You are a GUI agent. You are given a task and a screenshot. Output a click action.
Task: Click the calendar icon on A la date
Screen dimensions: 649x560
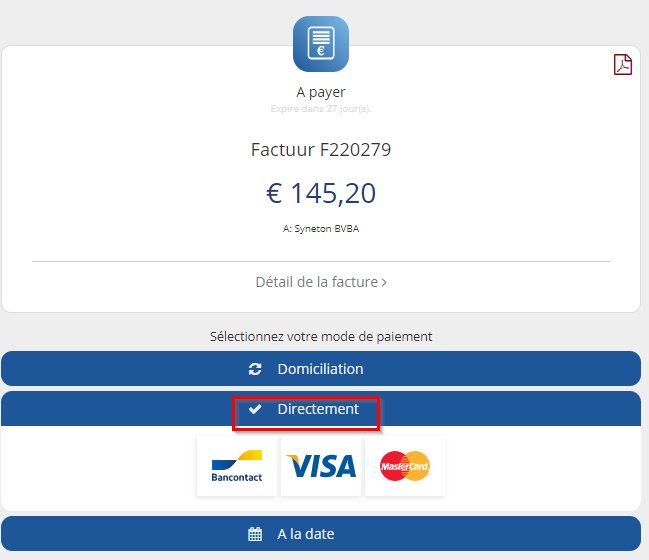(255, 534)
